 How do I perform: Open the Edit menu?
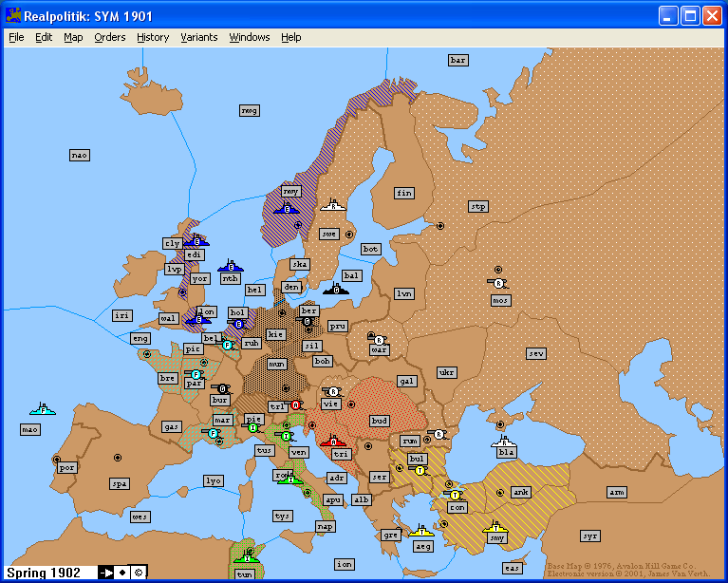(x=44, y=37)
